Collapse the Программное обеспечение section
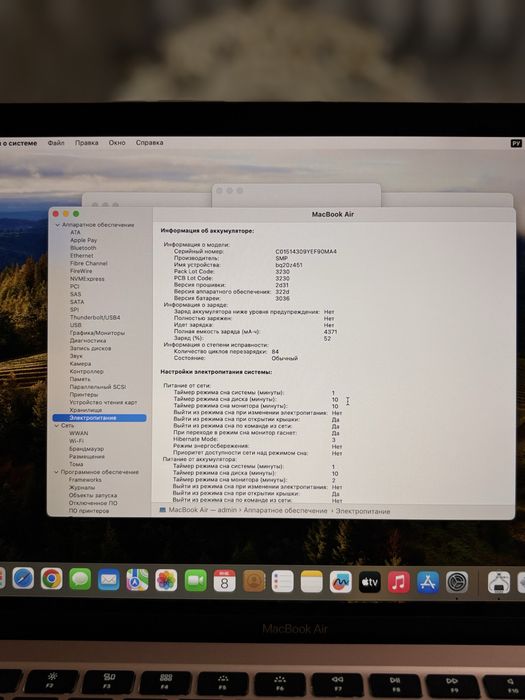The width and height of the screenshot is (525, 700). [x=56, y=472]
